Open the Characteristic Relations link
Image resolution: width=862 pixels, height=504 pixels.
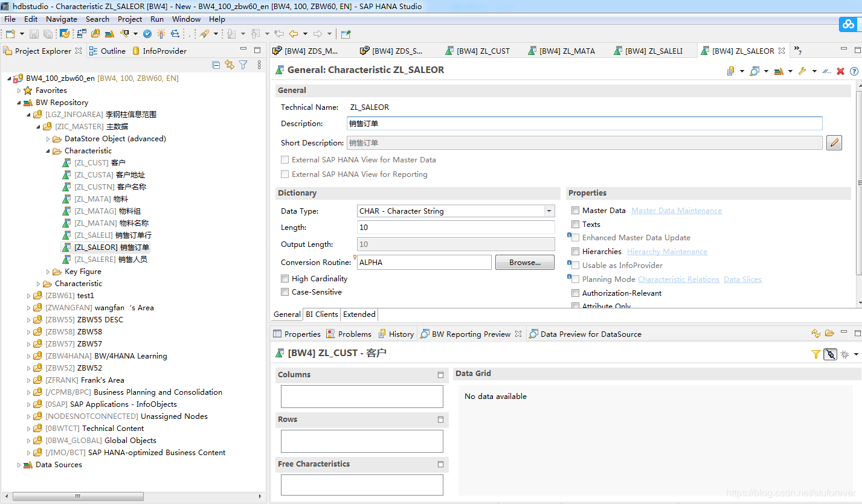click(678, 279)
